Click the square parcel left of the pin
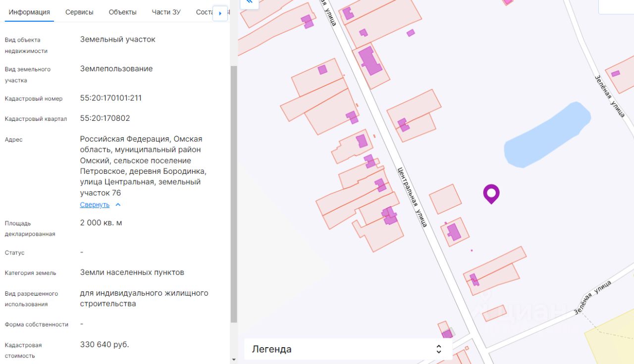634x364 pixels. click(x=445, y=199)
